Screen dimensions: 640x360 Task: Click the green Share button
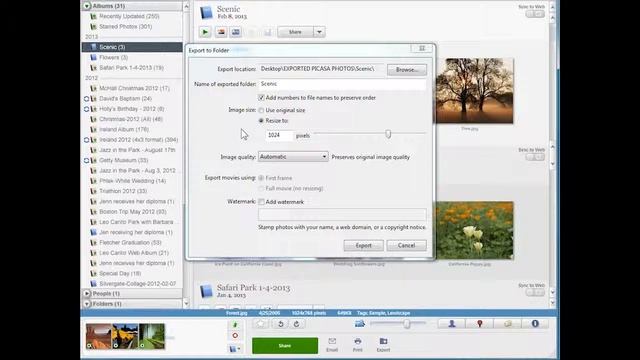click(x=285, y=346)
